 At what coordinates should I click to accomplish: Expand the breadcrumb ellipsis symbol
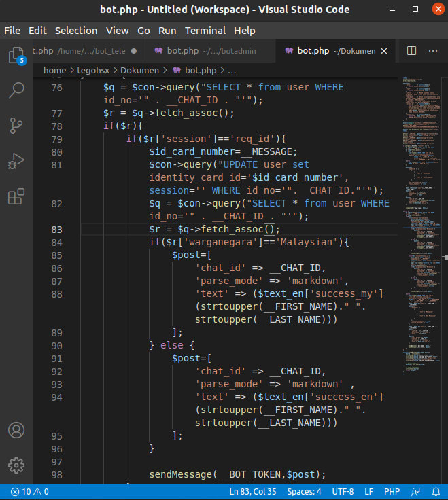[x=232, y=71]
